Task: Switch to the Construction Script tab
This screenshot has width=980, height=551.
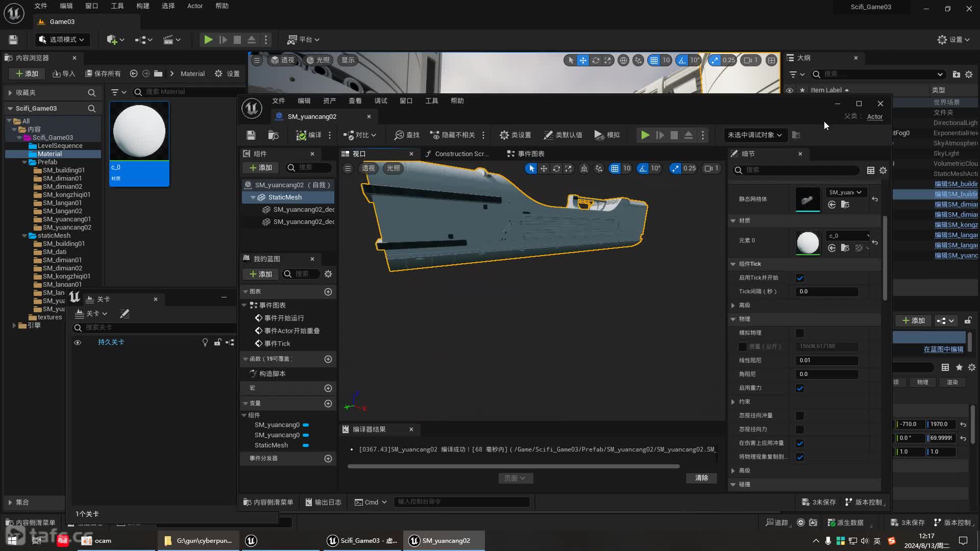Action: click(457, 154)
